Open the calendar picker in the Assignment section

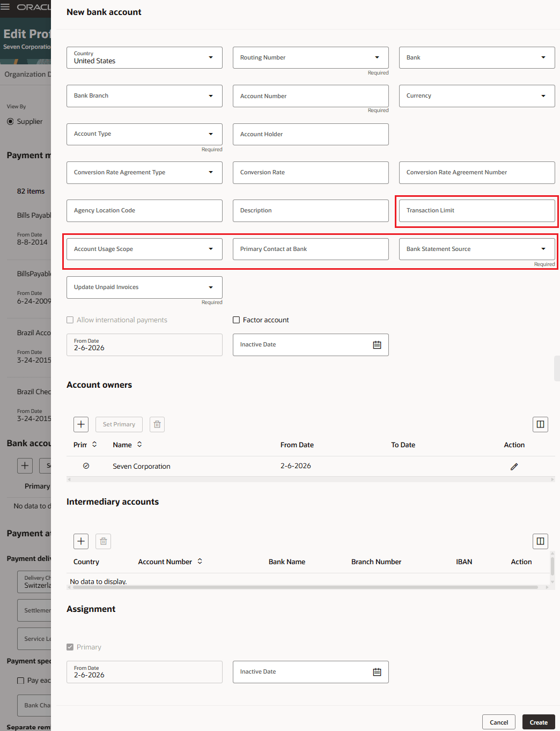click(x=377, y=671)
